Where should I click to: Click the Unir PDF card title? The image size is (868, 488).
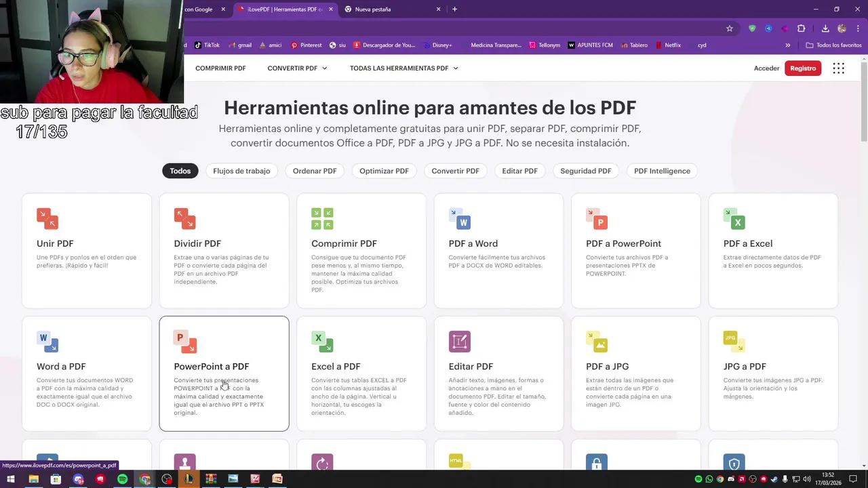coord(55,243)
